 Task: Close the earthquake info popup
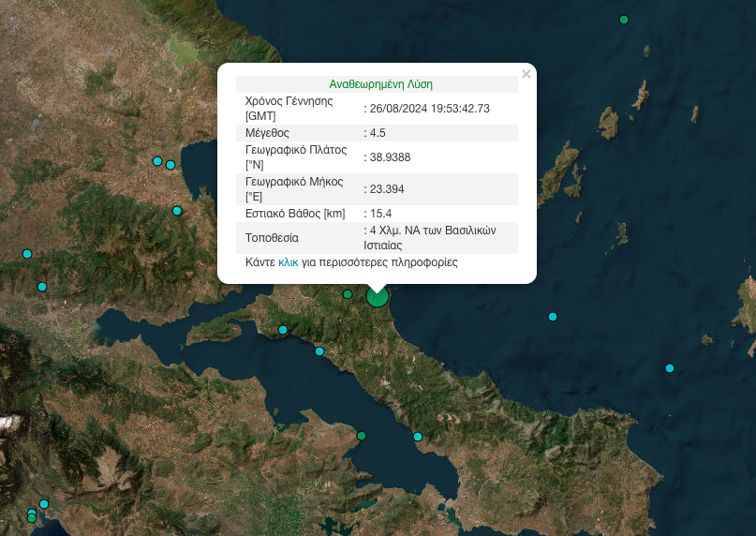tap(526, 74)
